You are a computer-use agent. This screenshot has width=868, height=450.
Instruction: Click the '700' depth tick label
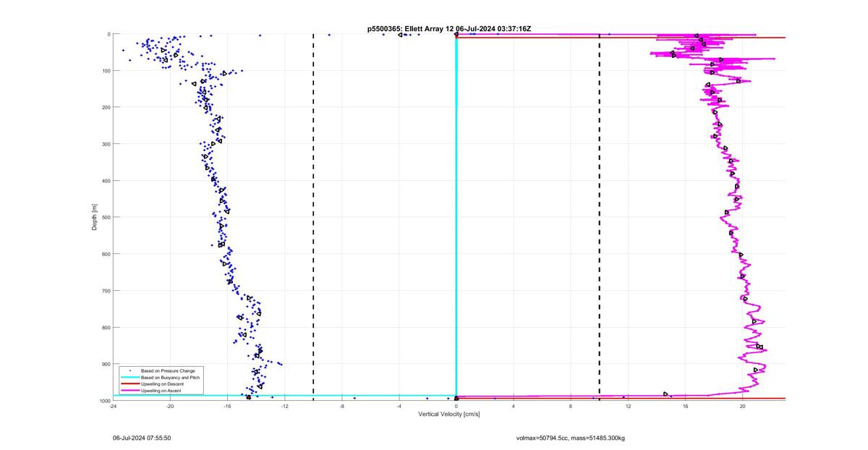click(x=105, y=291)
